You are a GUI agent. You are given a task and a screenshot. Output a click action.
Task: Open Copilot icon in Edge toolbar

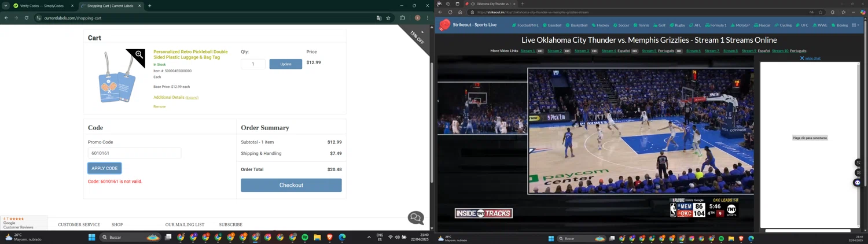[x=863, y=12]
